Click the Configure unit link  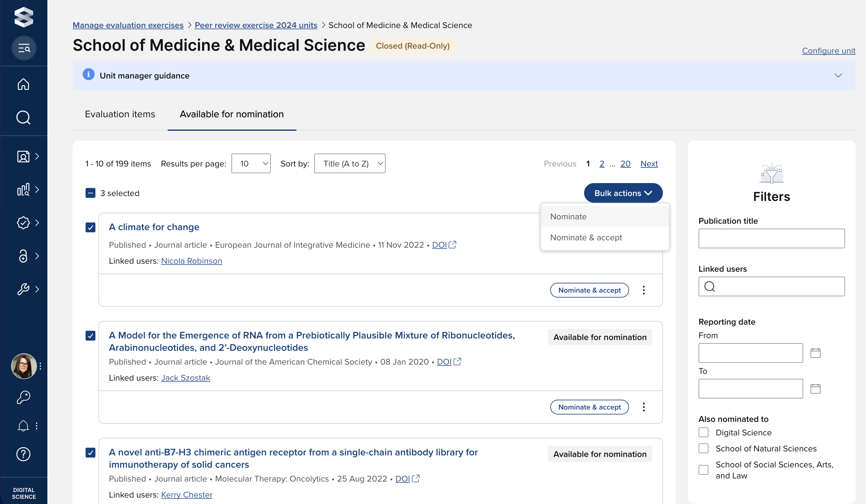click(x=828, y=51)
